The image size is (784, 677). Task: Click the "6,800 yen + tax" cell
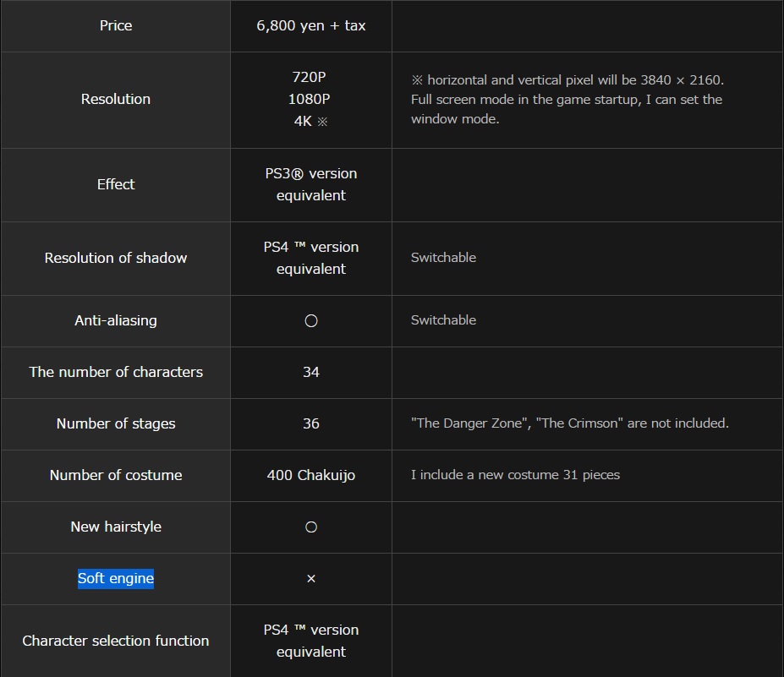(311, 26)
